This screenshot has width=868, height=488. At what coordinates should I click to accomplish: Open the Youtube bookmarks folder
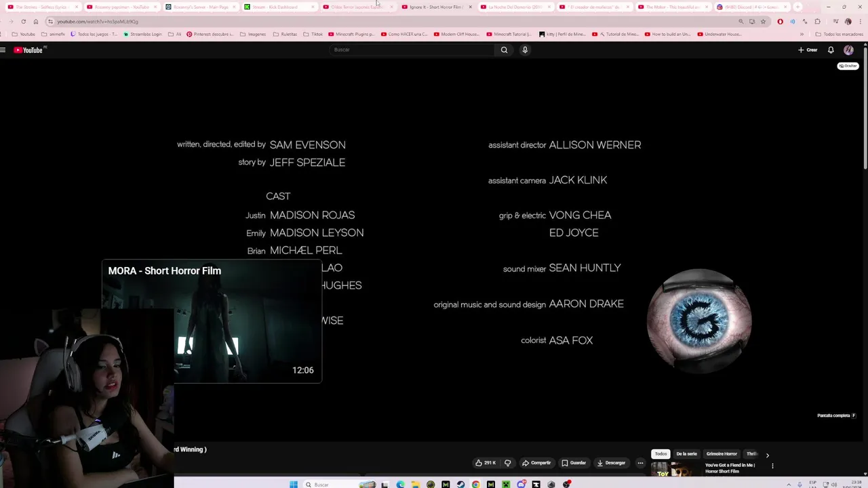click(24, 34)
